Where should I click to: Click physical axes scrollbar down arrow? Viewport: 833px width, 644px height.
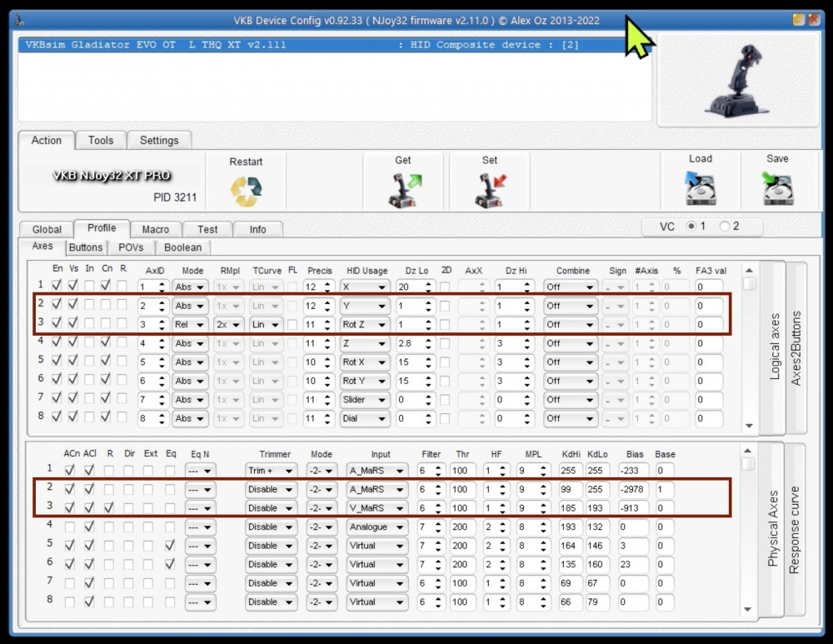[747, 609]
